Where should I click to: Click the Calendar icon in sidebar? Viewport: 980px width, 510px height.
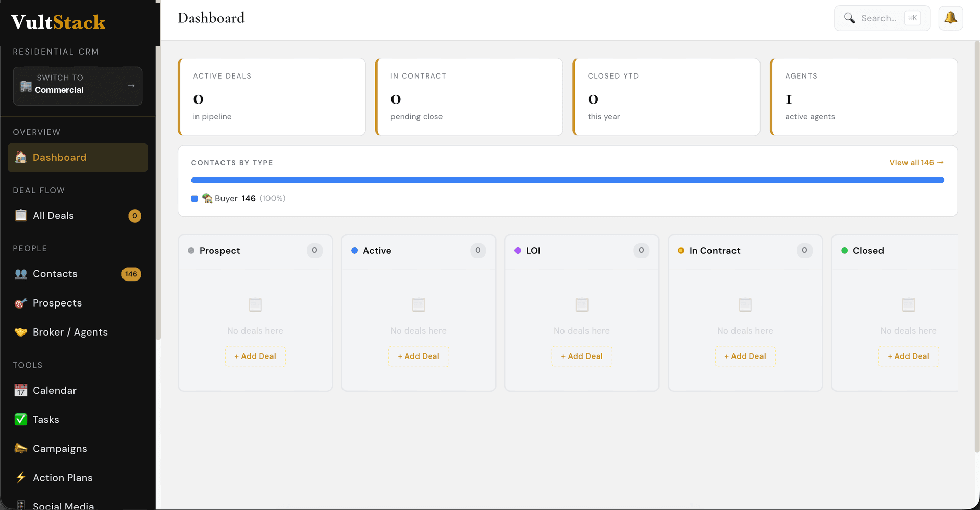(x=21, y=390)
